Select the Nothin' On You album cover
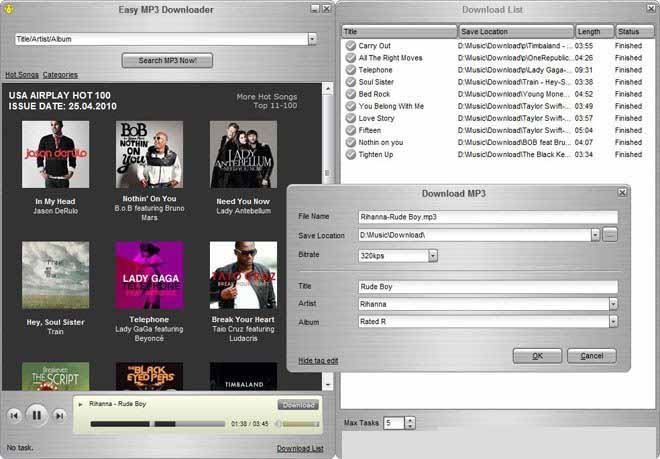Image resolution: width=660 pixels, height=459 pixels. click(x=149, y=154)
